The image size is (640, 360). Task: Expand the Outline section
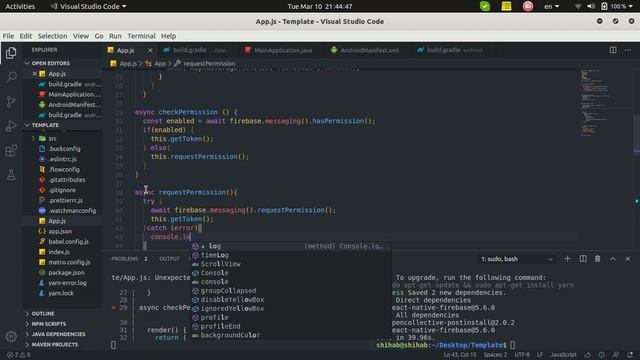pos(40,313)
